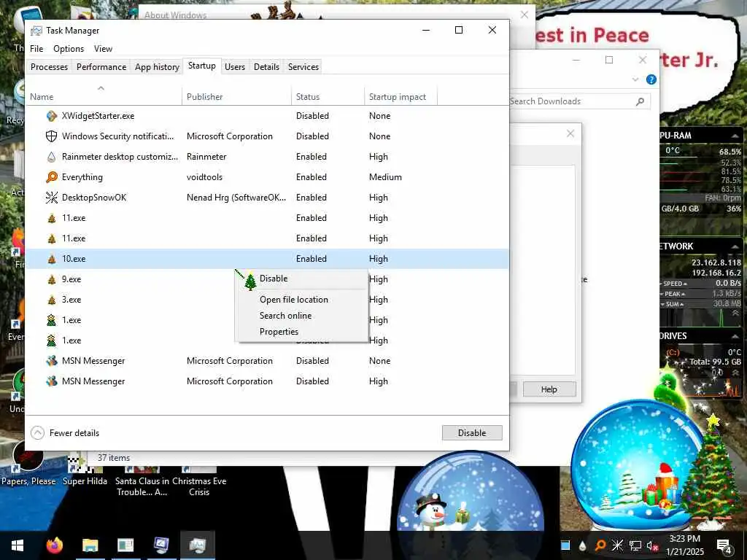Switch to the Services tab

[x=303, y=66]
